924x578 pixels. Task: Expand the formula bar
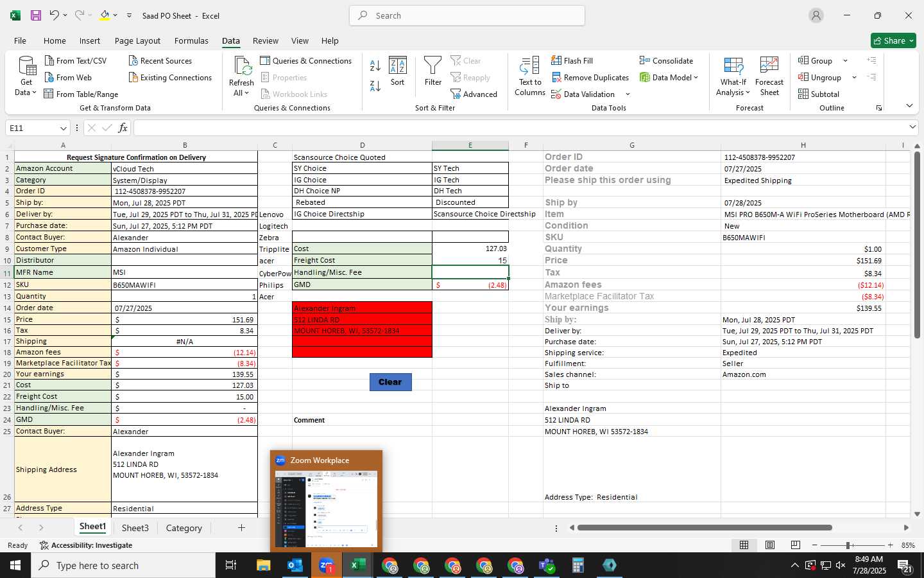pyautogui.click(x=912, y=127)
